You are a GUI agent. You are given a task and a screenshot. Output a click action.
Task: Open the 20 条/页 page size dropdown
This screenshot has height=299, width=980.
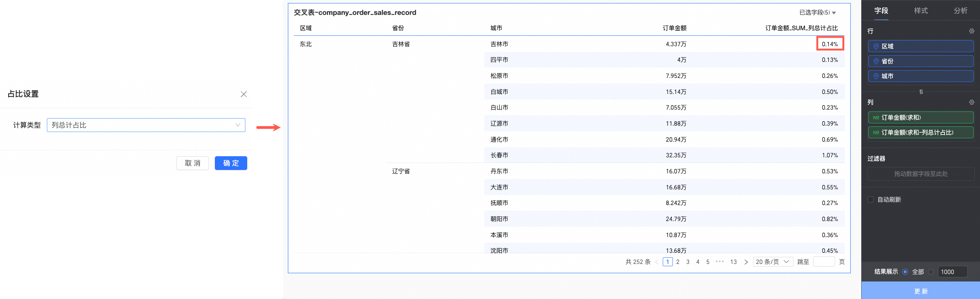(x=773, y=262)
